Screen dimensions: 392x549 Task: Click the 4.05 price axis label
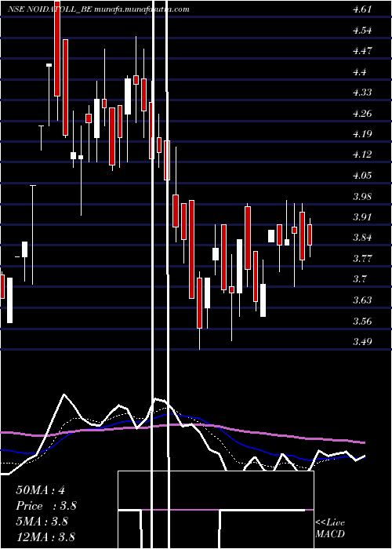(x=362, y=176)
